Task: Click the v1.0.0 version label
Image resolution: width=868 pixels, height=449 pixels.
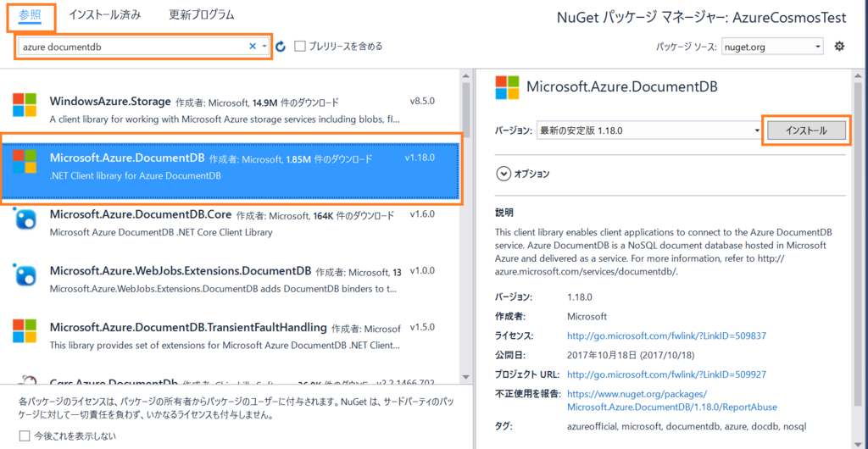Action: pos(422,270)
